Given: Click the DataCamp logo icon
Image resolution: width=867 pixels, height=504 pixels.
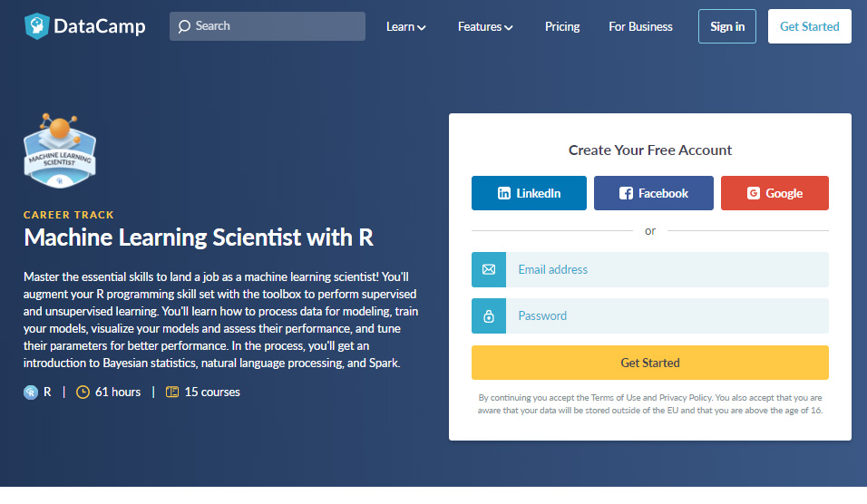Looking at the screenshot, I should coord(37,26).
